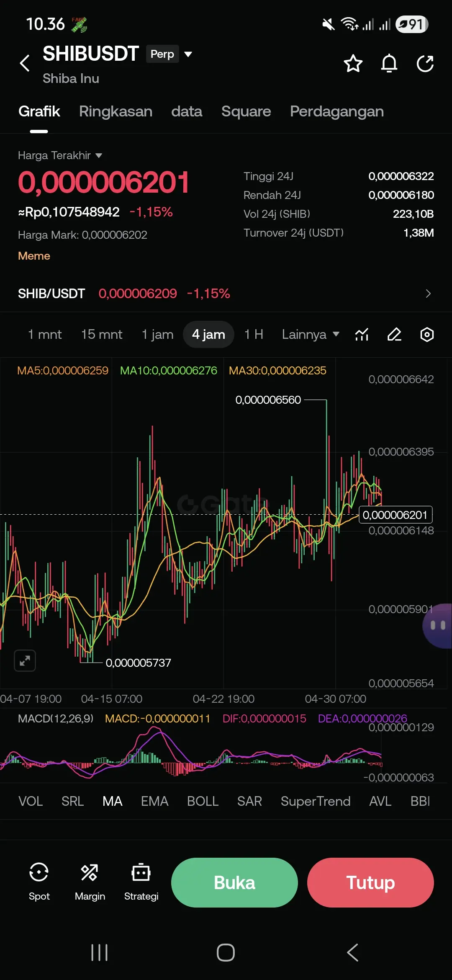Tap SHIB/USDT spot pair label
This screenshot has height=980, width=452.
click(51, 293)
